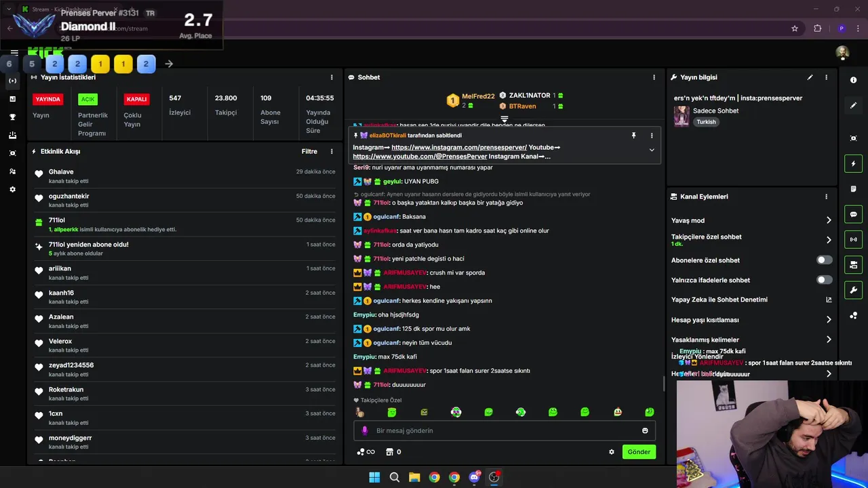
Task: Open Sohbet panel three-dot menu
Action: (x=654, y=77)
